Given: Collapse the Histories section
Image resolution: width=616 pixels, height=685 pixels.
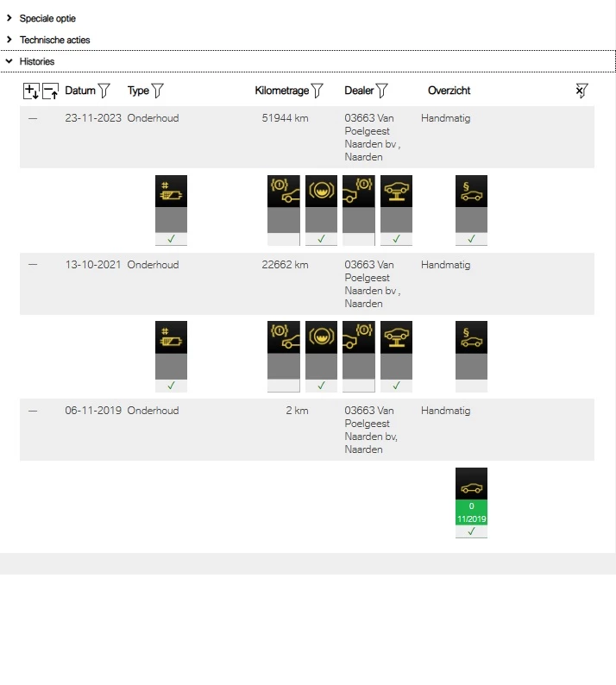Looking at the screenshot, I should pos(9,61).
